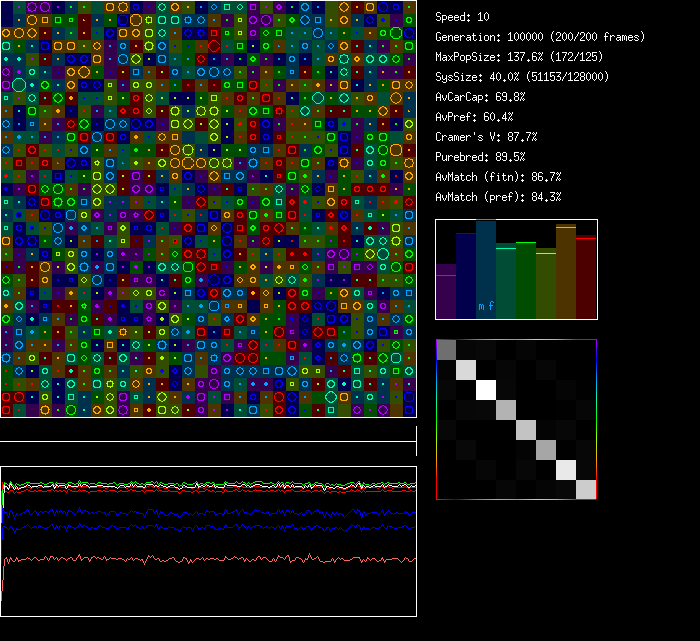Select the Generation counter text
Image resolution: width=700 pixels, height=641 pixels.
coord(540,37)
